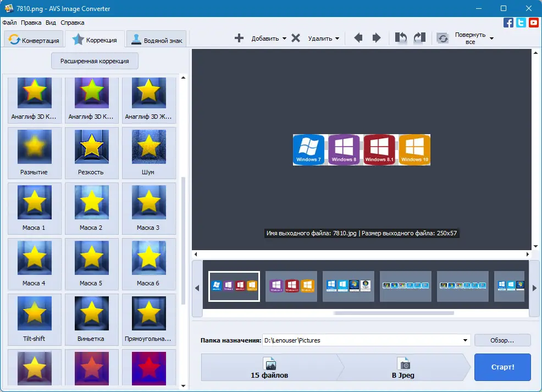542x392 pixels.
Task: Apply the Размытие (blur) effect
Action: 34,153
